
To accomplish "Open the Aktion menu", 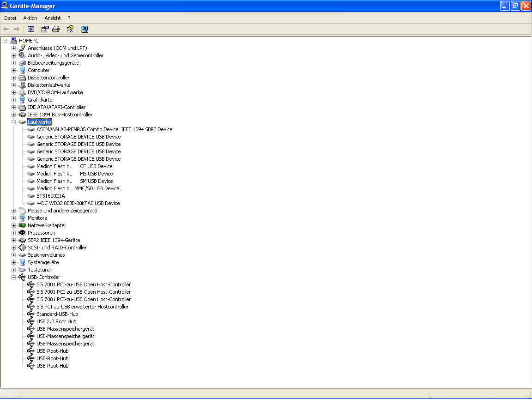I will (x=30, y=18).
